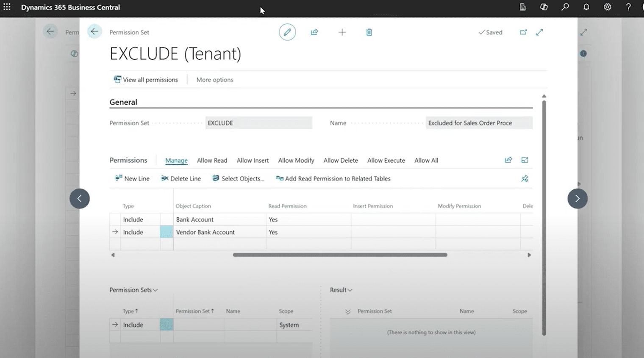Open the notifications bell
The height and width of the screenshot is (358, 644).
click(586, 7)
